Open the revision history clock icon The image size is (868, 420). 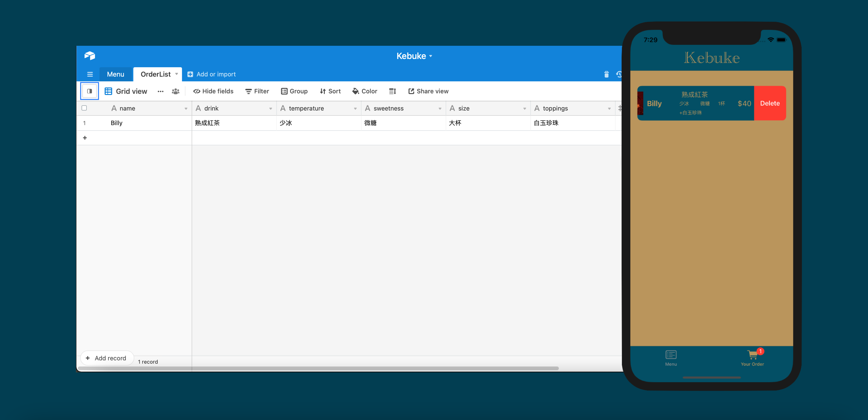(619, 74)
